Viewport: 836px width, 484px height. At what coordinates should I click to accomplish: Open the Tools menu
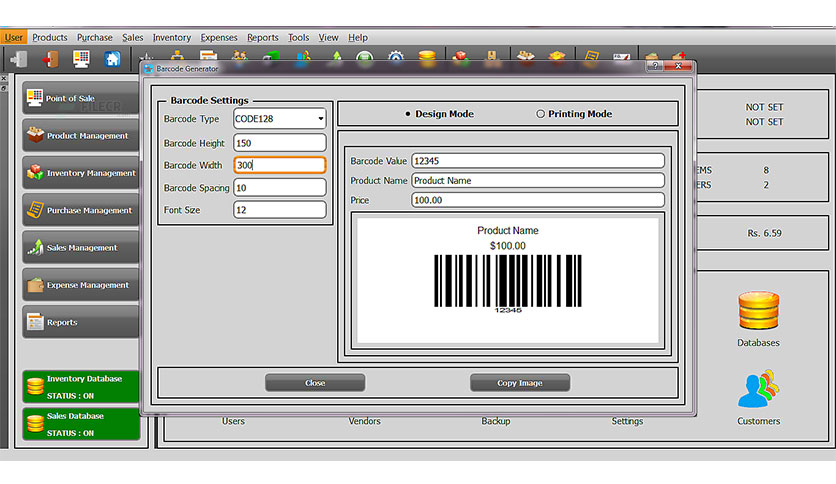[x=298, y=37]
